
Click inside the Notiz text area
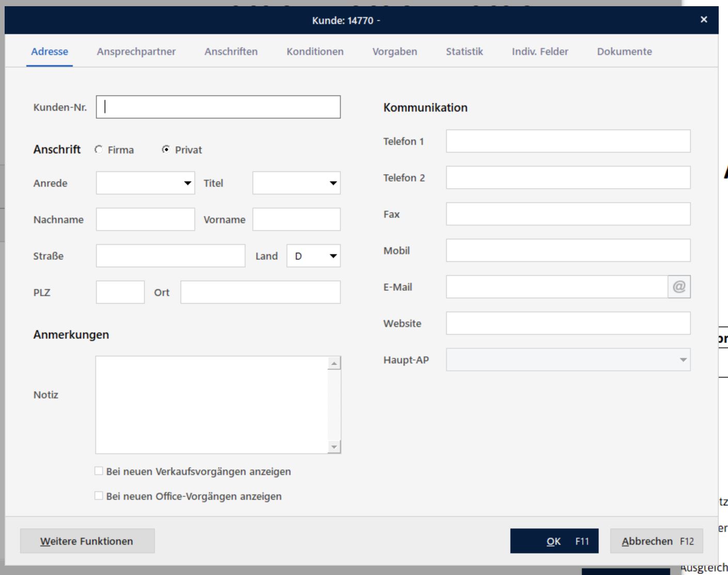[x=212, y=405]
